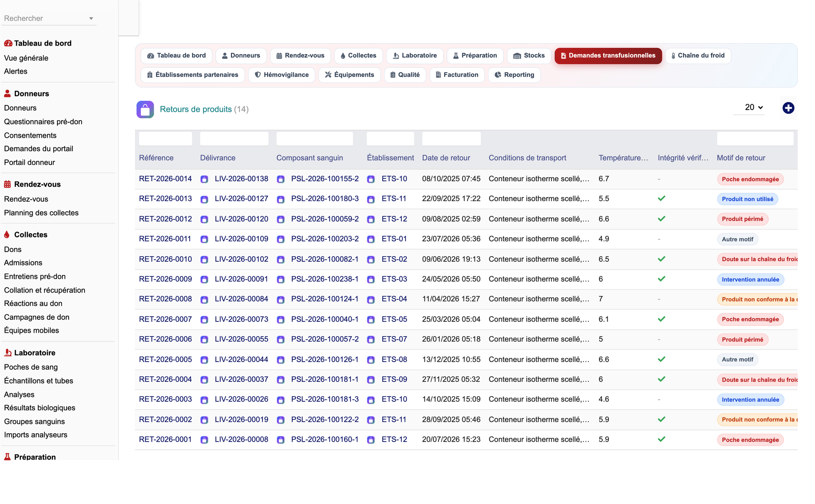The width and height of the screenshot is (815, 504).
Task: Open the Laboratoire tab
Action: (x=415, y=56)
